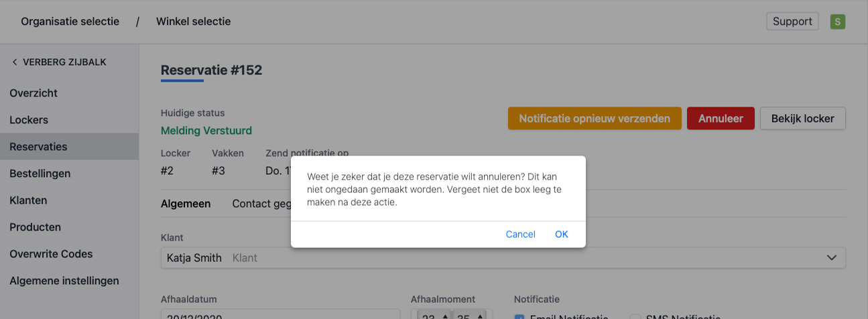The image size is (868, 319).
Task: Switch to the Algemeen tab
Action: coord(186,204)
